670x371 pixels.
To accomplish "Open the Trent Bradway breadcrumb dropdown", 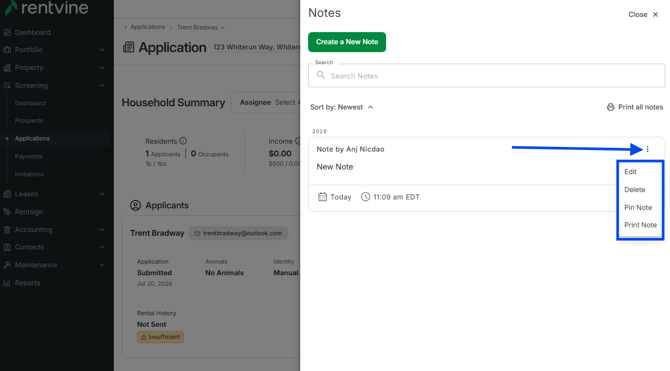I will click(x=201, y=27).
